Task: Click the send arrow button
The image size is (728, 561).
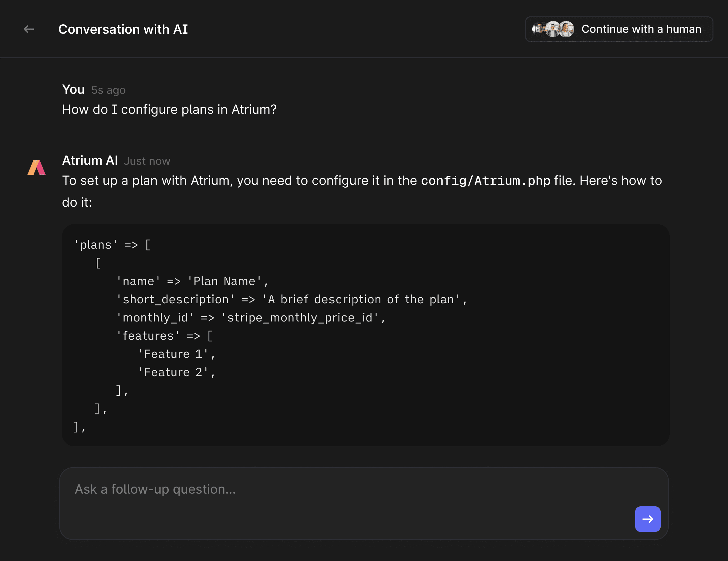Action: pos(647,518)
